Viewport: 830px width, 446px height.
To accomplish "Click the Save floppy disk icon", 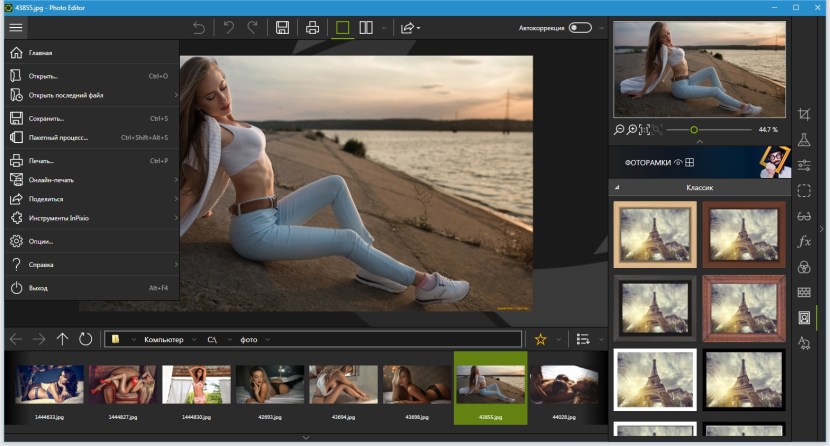I will coord(283,28).
